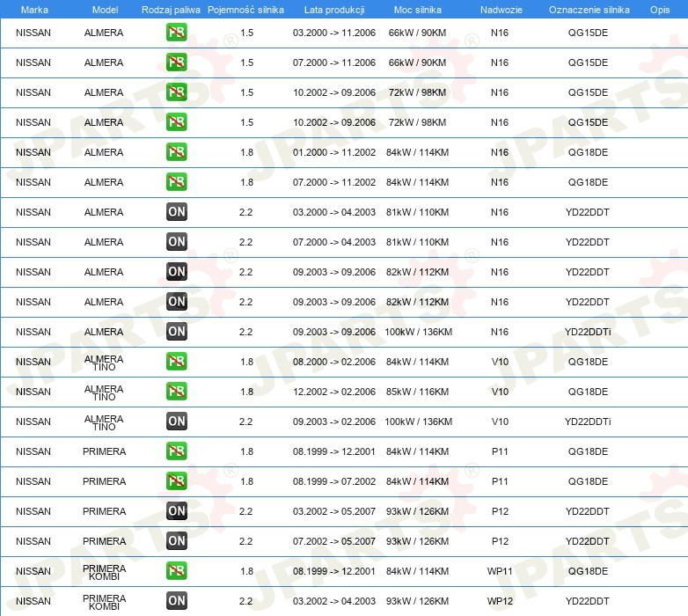Select the date range 07.2000 -> 11.2006

pos(334,62)
